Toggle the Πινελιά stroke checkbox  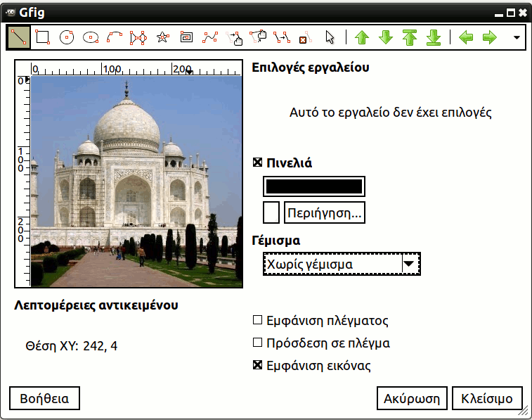[x=258, y=163]
